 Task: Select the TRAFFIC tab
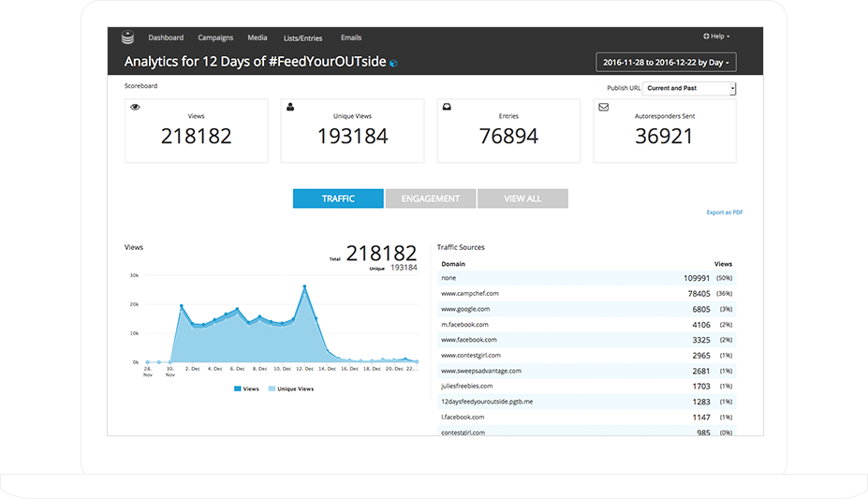click(338, 198)
